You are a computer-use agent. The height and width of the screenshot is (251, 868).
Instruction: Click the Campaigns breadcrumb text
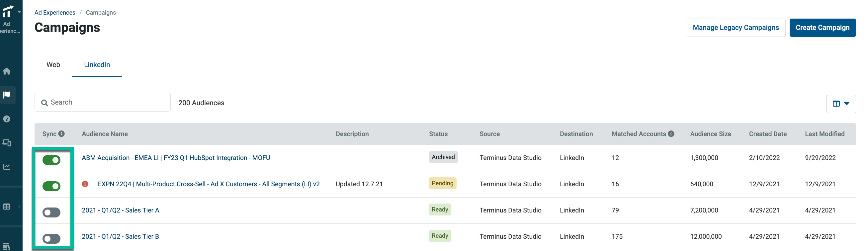pyautogui.click(x=101, y=13)
